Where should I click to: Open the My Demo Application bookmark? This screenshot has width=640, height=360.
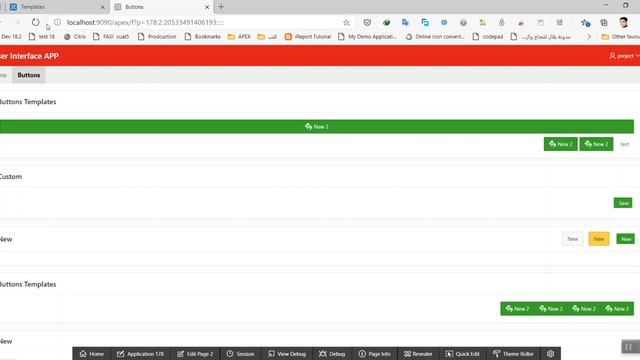(367, 37)
